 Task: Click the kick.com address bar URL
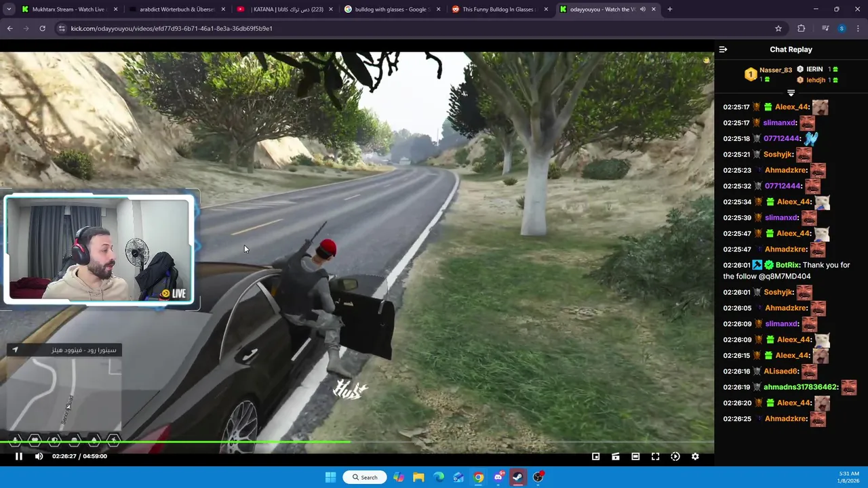172,28
